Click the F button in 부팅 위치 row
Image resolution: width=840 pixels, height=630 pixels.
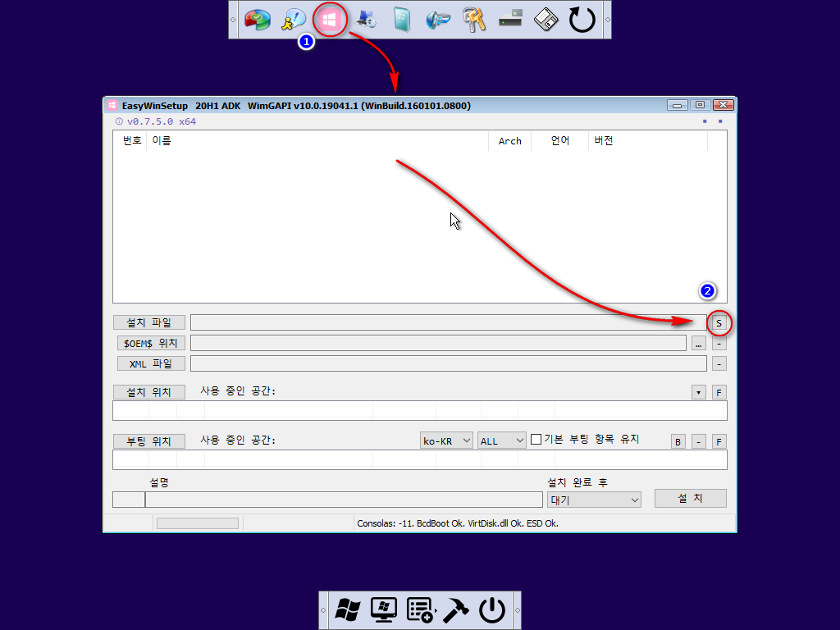tap(719, 441)
